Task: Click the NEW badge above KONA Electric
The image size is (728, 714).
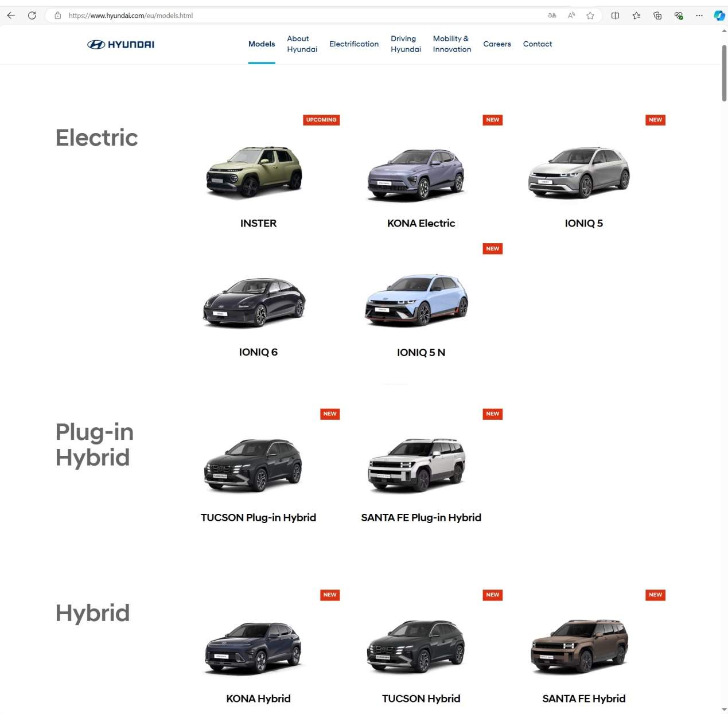Action: tap(493, 120)
